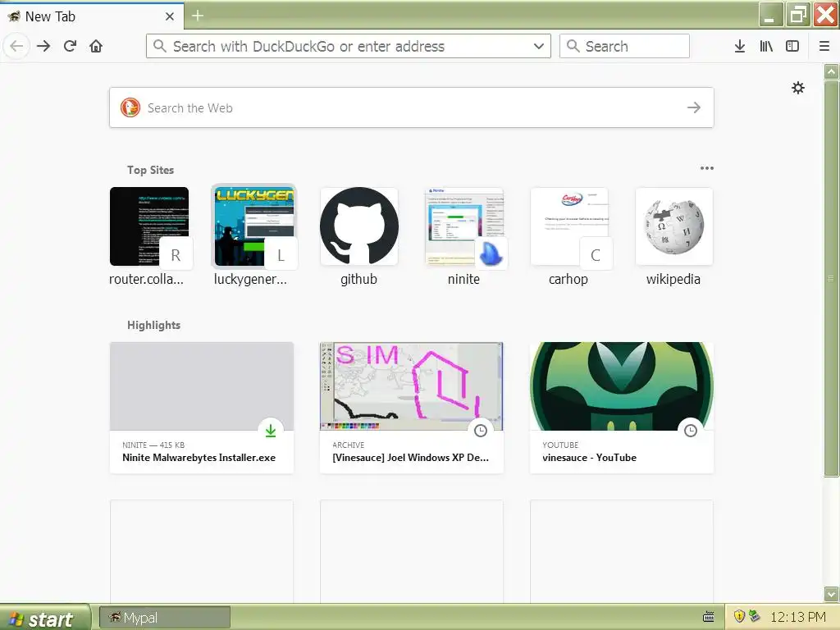840x630 pixels.
Task: Select the Mypal taskbar button
Action: tap(165, 619)
